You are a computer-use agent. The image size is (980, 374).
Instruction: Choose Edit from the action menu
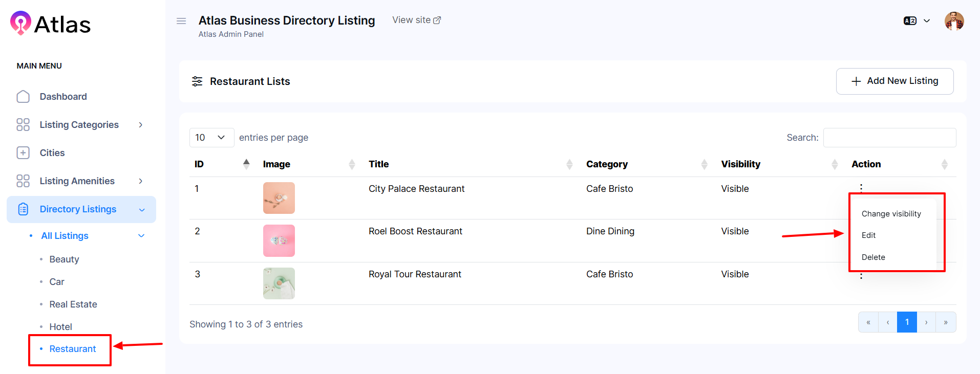pyautogui.click(x=868, y=235)
